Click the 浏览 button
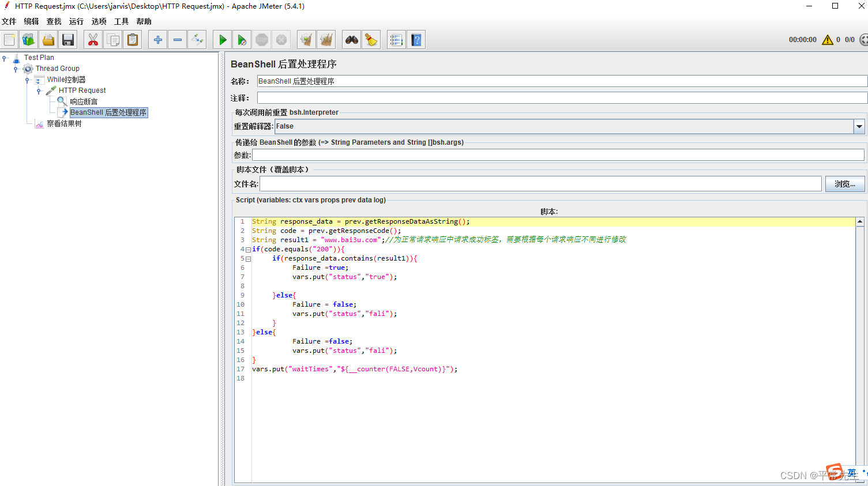Screen dimensions: 868x486 click(844, 183)
